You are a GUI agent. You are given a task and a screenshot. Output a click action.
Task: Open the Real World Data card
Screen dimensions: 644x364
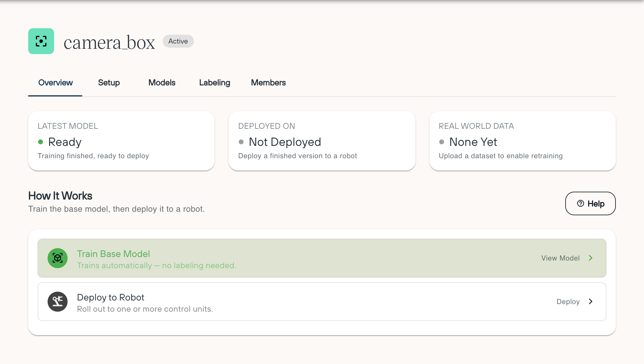pyautogui.click(x=523, y=141)
